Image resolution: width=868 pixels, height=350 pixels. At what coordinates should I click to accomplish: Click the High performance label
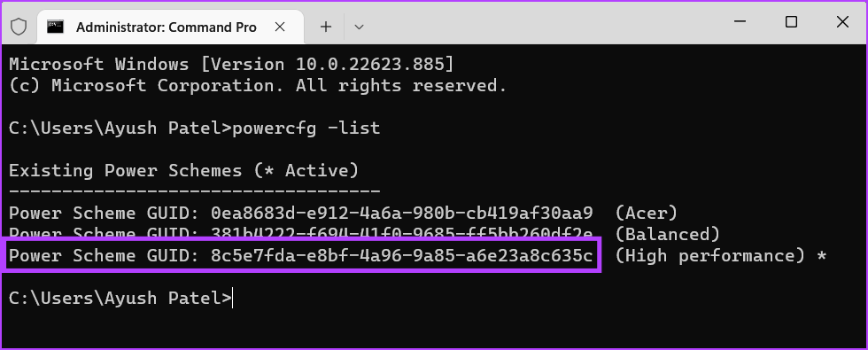click(x=709, y=256)
